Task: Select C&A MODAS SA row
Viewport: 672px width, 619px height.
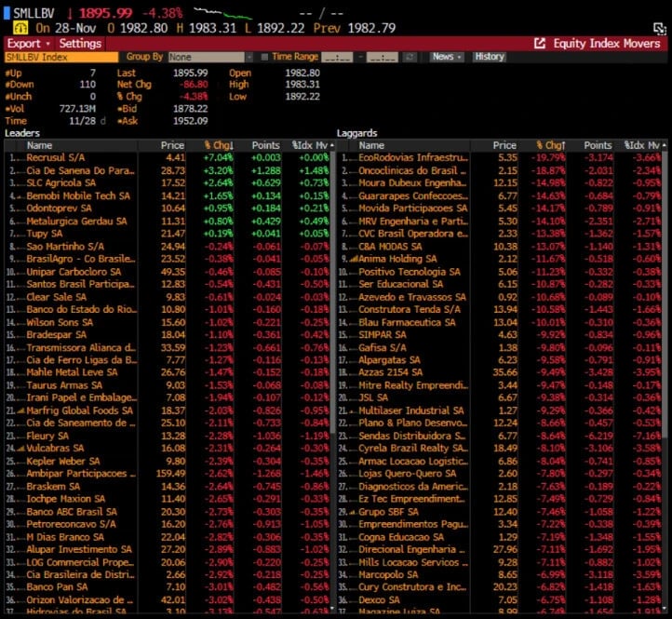Action: coord(499,247)
